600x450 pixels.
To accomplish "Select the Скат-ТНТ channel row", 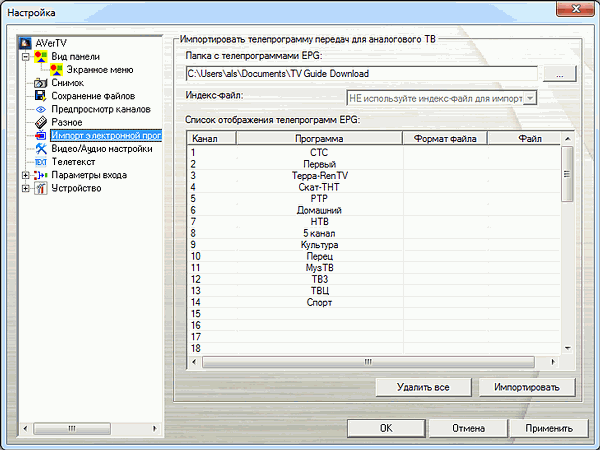I will click(374, 187).
